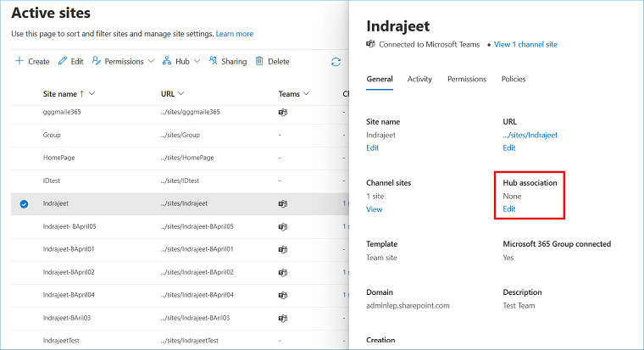Click the Sharing button label

tap(234, 61)
